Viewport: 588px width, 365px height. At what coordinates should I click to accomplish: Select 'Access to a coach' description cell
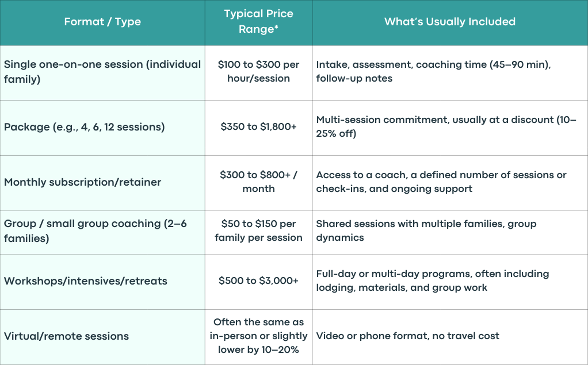click(450, 183)
